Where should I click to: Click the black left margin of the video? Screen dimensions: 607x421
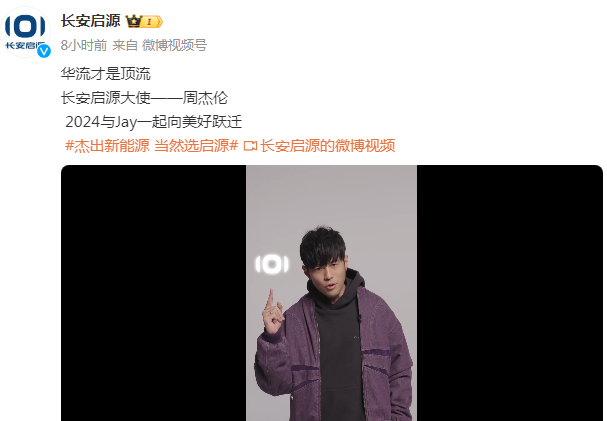[x=154, y=293]
